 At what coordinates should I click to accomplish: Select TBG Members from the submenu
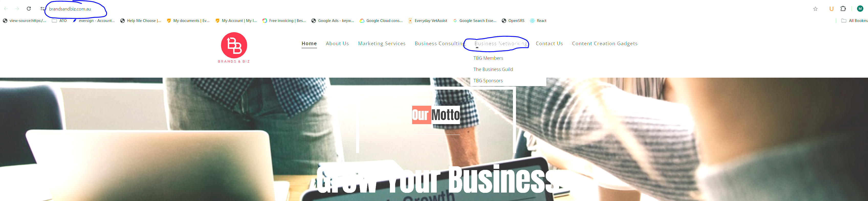click(x=488, y=58)
